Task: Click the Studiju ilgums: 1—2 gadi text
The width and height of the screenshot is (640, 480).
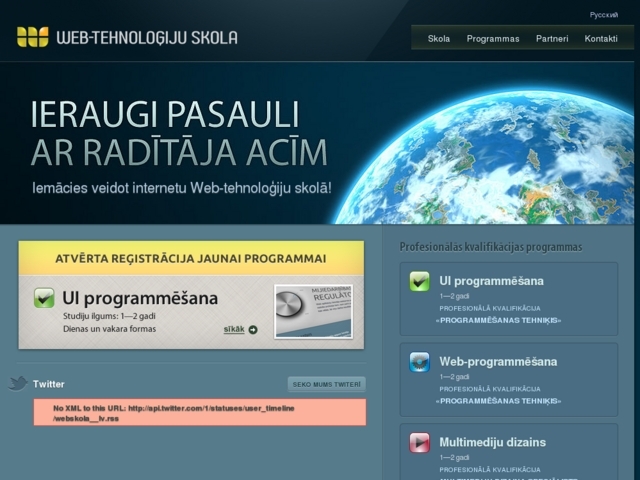Action: coord(109,316)
